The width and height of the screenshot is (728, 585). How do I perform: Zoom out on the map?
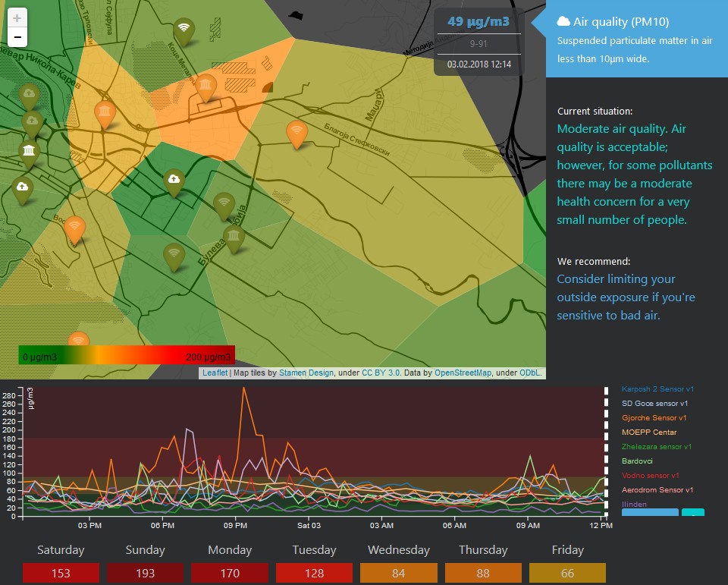(x=17, y=37)
